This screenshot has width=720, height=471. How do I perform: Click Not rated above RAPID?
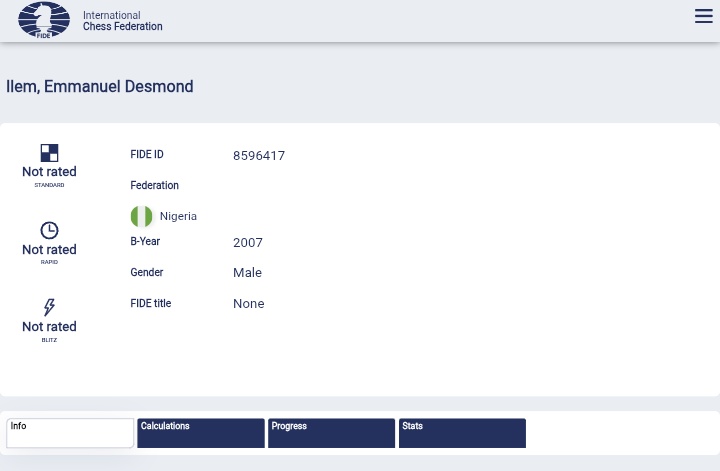49,250
